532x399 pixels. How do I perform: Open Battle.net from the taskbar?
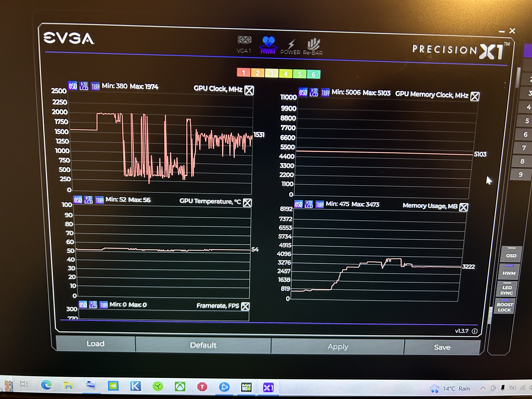click(x=224, y=387)
